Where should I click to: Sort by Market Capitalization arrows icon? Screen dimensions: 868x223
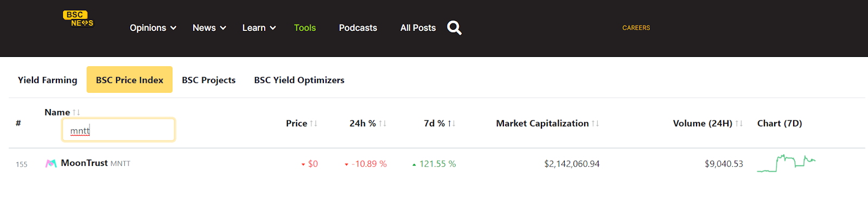(595, 124)
